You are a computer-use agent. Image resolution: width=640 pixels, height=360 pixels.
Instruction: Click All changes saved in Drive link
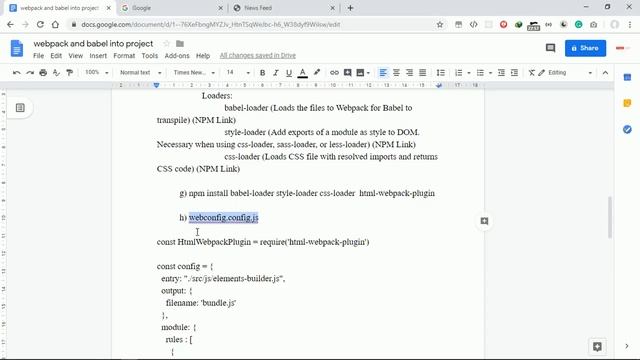[258, 56]
